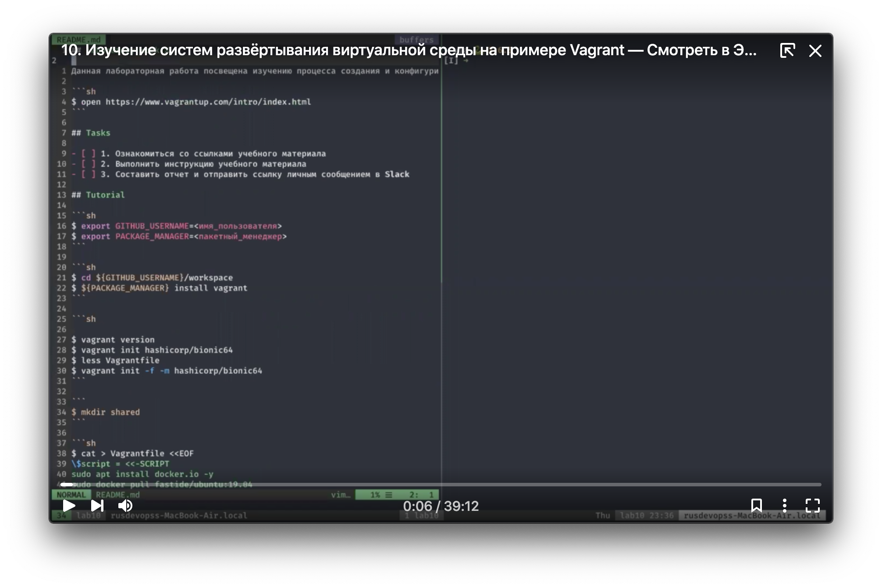Click the NORMAL mode indicator
Viewport: 882px width, 588px height.
tap(71, 495)
